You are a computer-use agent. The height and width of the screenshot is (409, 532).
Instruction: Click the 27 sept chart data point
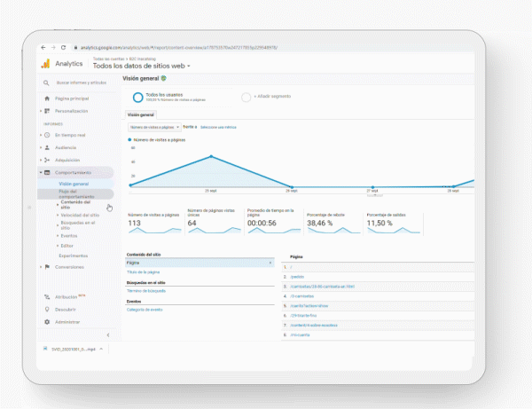point(372,187)
